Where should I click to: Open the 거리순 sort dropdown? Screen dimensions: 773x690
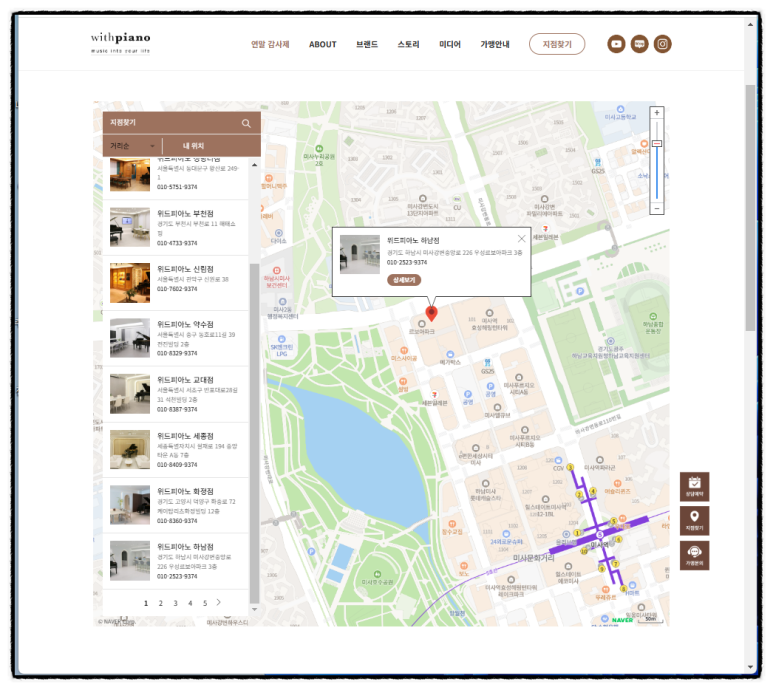click(132, 146)
